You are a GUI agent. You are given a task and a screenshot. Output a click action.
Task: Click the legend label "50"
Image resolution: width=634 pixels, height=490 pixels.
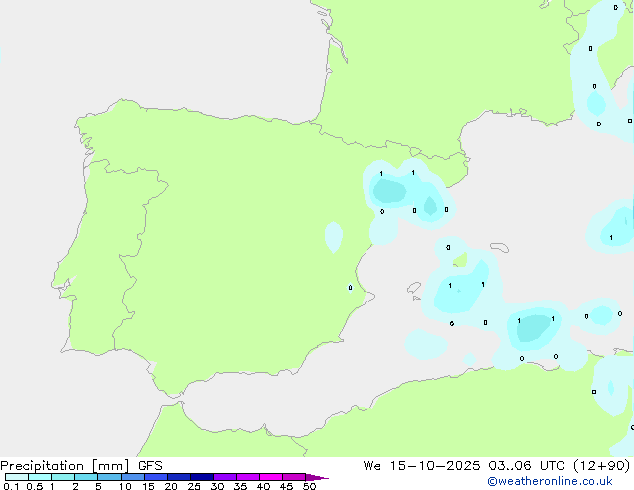tap(309, 486)
